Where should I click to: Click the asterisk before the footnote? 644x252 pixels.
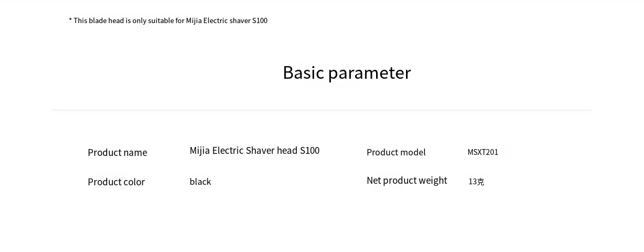pos(70,20)
